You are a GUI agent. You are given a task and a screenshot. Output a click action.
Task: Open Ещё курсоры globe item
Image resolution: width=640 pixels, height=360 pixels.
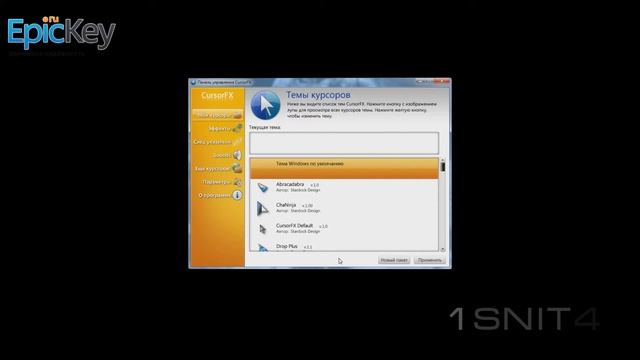click(x=218, y=169)
